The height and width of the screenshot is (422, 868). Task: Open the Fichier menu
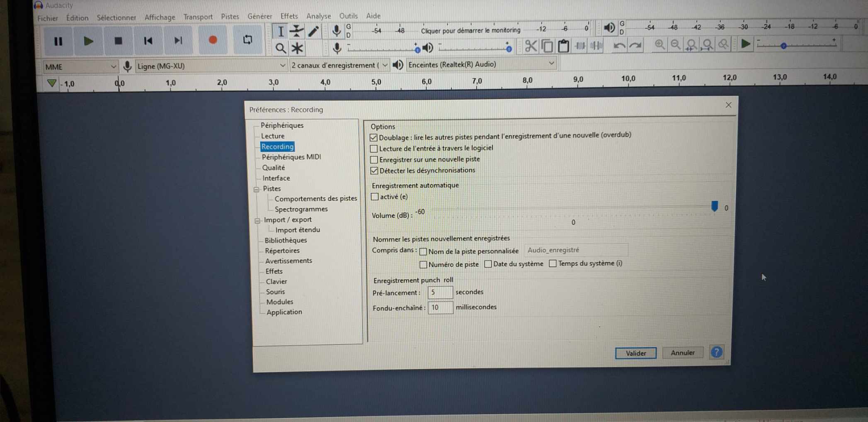pyautogui.click(x=48, y=18)
